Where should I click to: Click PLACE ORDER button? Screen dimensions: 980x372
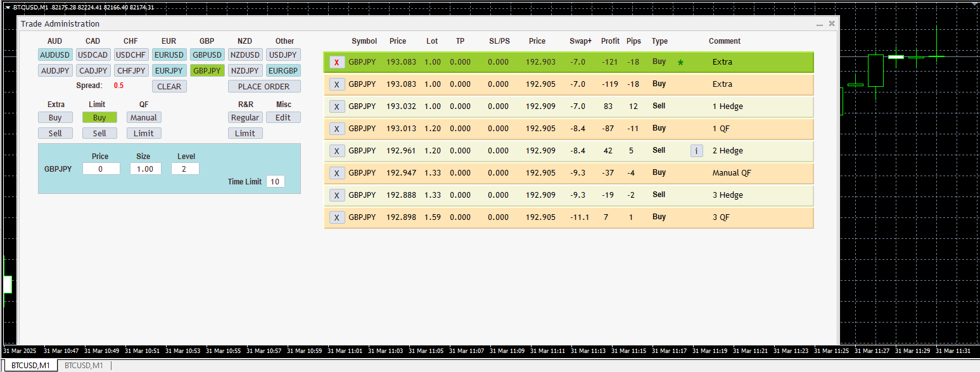(x=264, y=87)
